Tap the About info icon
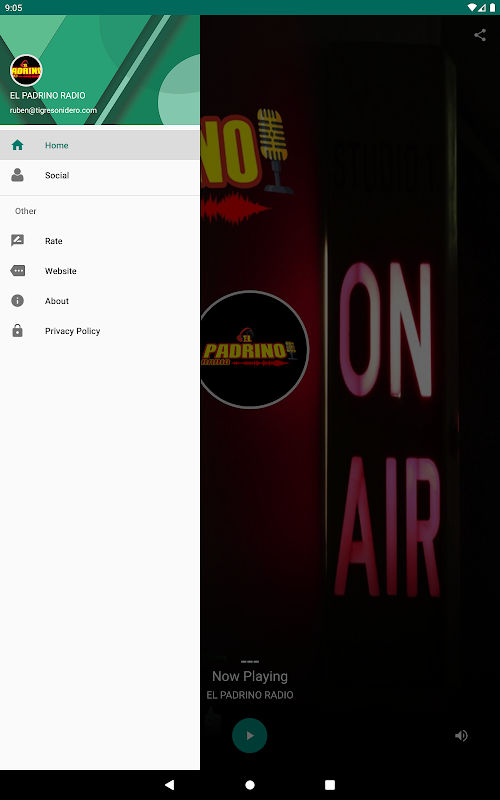Viewport: 500px width, 800px height. pyautogui.click(x=17, y=301)
